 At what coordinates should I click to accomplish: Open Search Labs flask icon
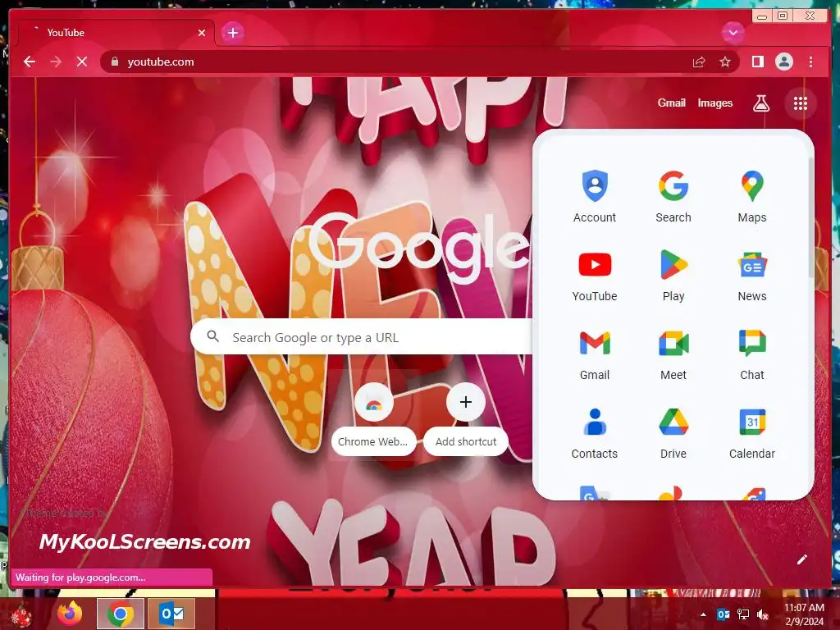(760, 103)
